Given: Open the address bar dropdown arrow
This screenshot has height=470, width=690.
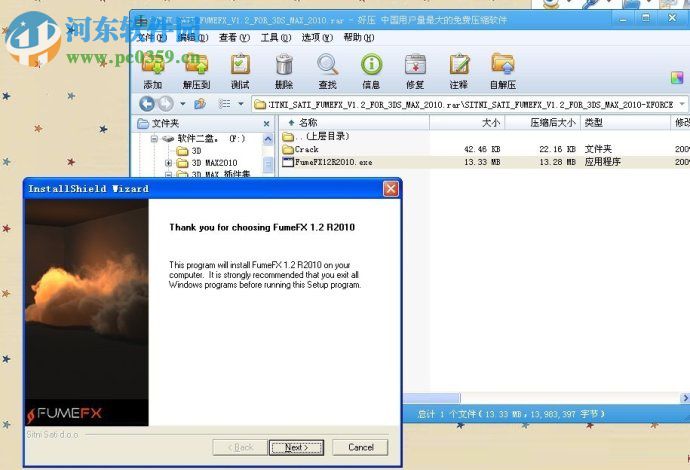Looking at the screenshot, I should pos(682,104).
